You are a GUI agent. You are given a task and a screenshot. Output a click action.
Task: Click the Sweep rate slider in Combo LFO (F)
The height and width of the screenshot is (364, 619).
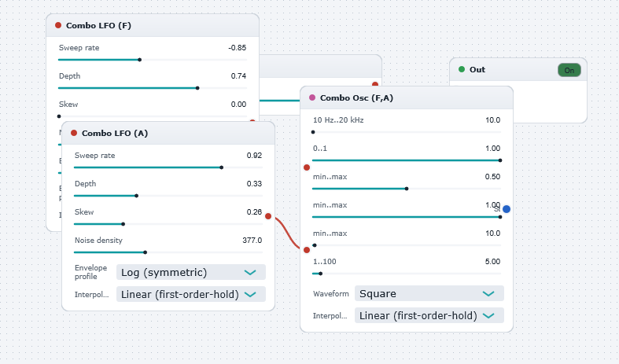coord(153,60)
